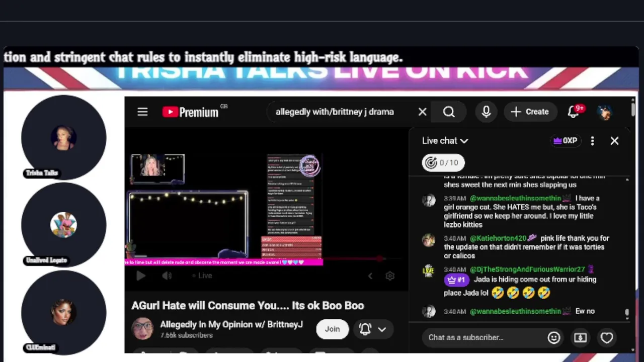Image resolution: width=644 pixels, height=362 pixels.
Task: Open Allegedly In My Opinion w/ BrittneyJ channel
Action: (x=231, y=324)
